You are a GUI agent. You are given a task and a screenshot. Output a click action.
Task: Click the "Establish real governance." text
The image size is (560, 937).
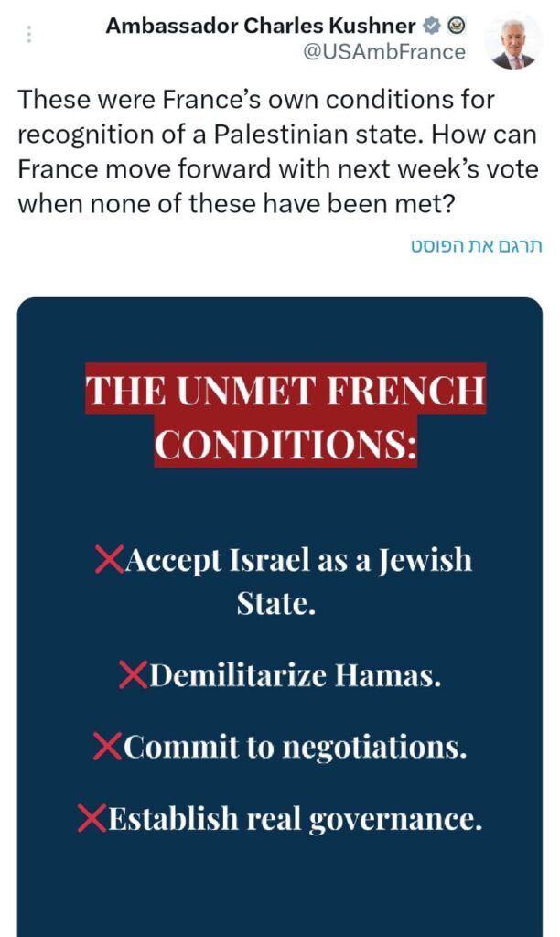pyautogui.click(x=295, y=817)
